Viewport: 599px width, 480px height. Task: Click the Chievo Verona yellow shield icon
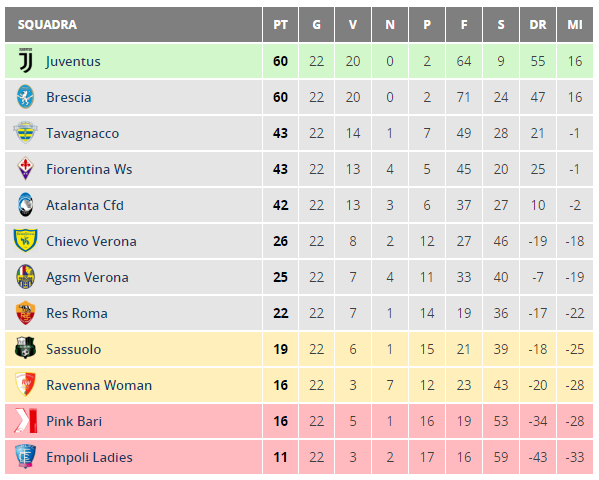(x=25, y=240)
